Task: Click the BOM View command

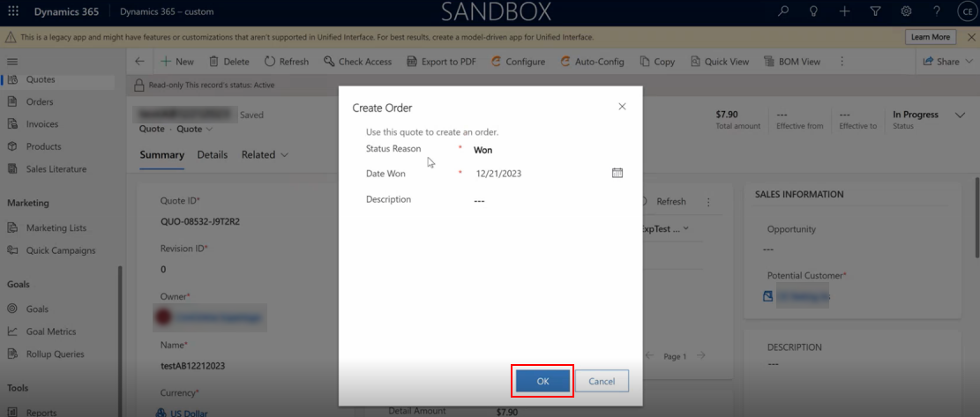Action: [x=792, y=62]
